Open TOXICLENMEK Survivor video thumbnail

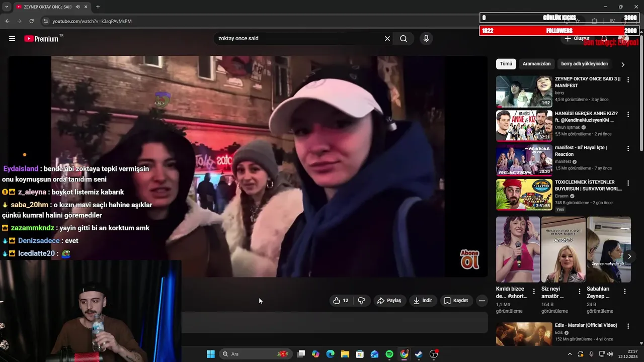coord(524,195)
